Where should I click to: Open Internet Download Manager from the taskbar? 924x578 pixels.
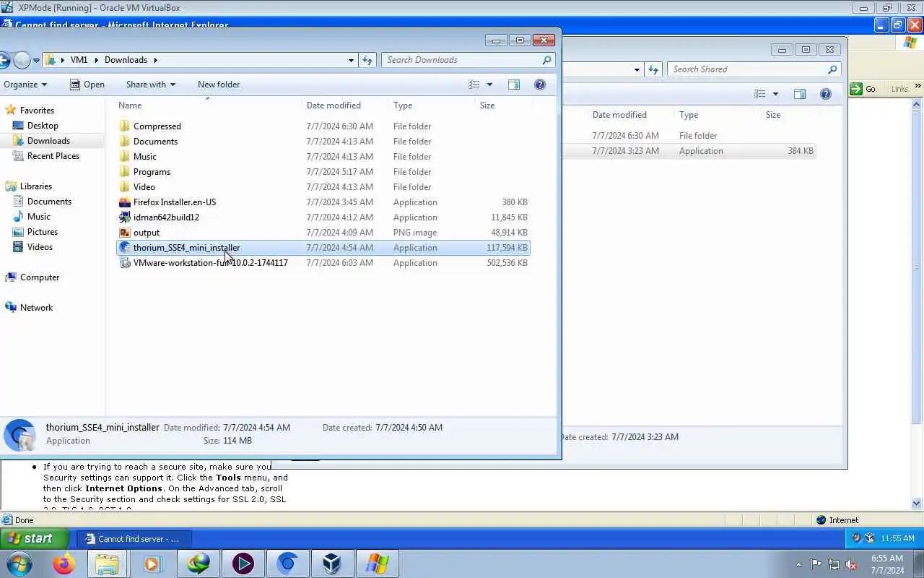[x=198, y=563]
